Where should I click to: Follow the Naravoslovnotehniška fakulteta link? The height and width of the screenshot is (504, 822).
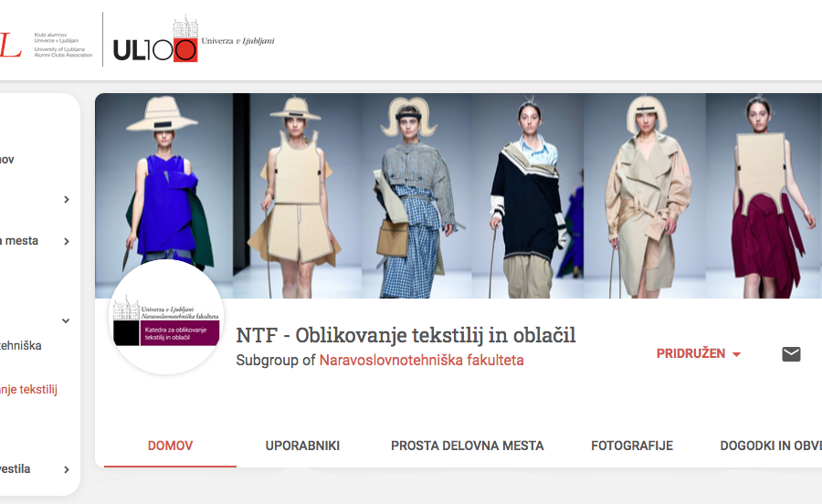click(421, 361)
